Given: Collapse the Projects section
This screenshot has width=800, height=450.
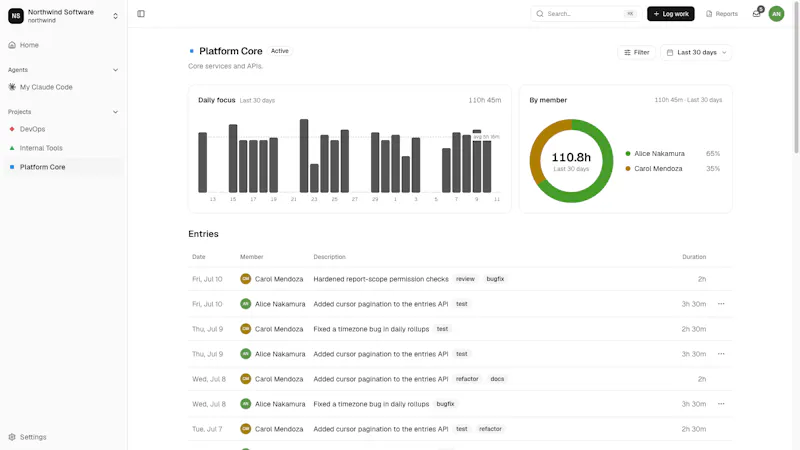Looking at the screenshot, I should (x=115, y=112).
